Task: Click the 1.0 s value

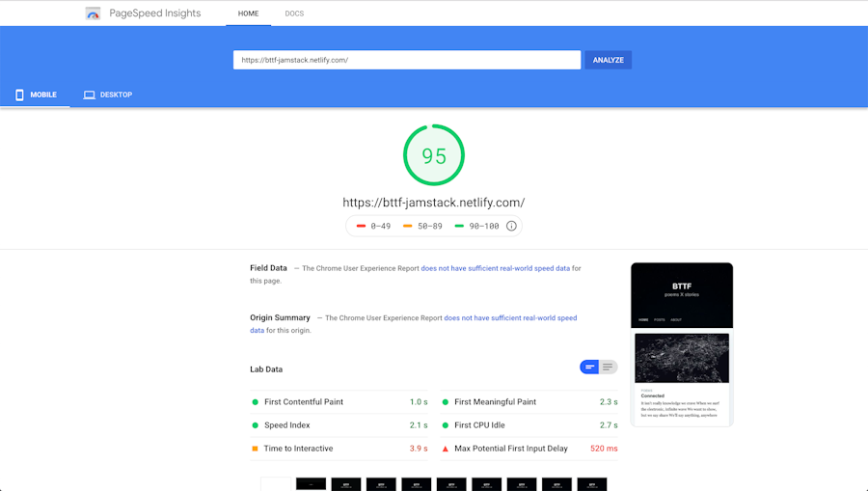Action: 419,402
